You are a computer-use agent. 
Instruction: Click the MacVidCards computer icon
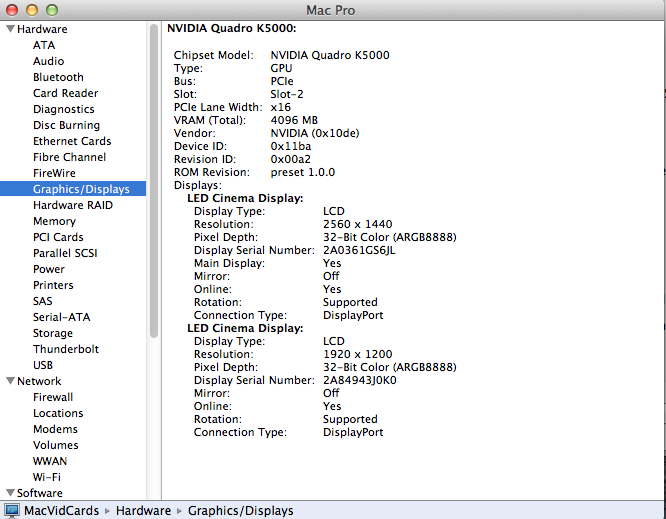tap(11, 511)
